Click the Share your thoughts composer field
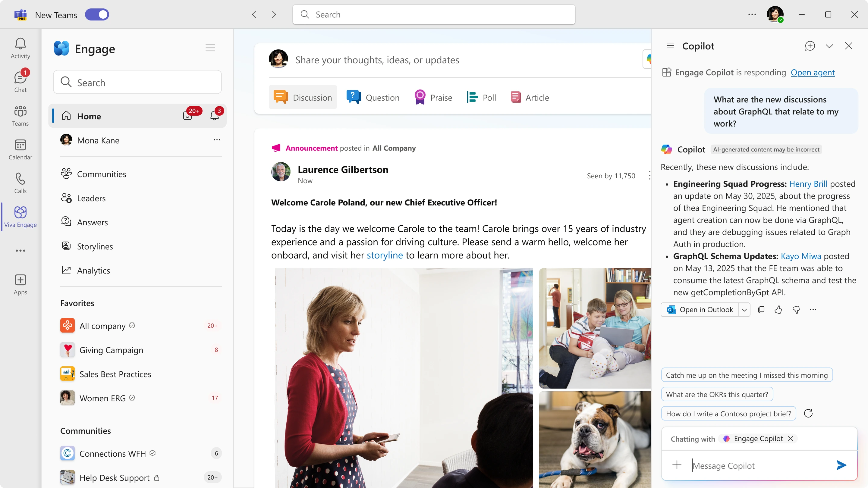 (377, 60)
